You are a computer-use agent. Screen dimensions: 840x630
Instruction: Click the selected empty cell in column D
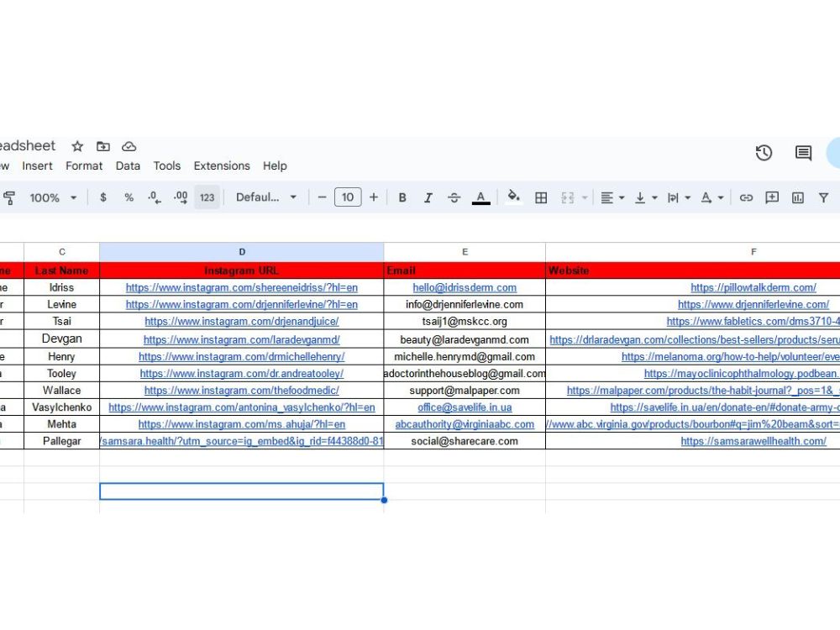coord(242,491)
